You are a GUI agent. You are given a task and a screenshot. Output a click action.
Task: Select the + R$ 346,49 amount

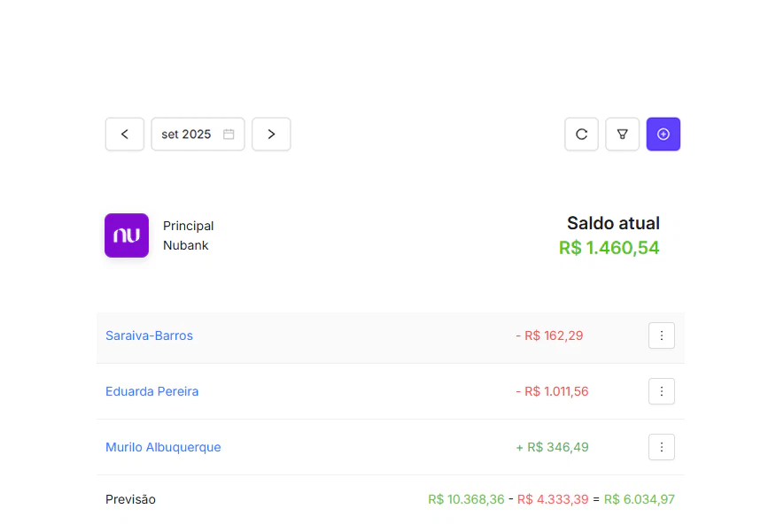(552, 447)
